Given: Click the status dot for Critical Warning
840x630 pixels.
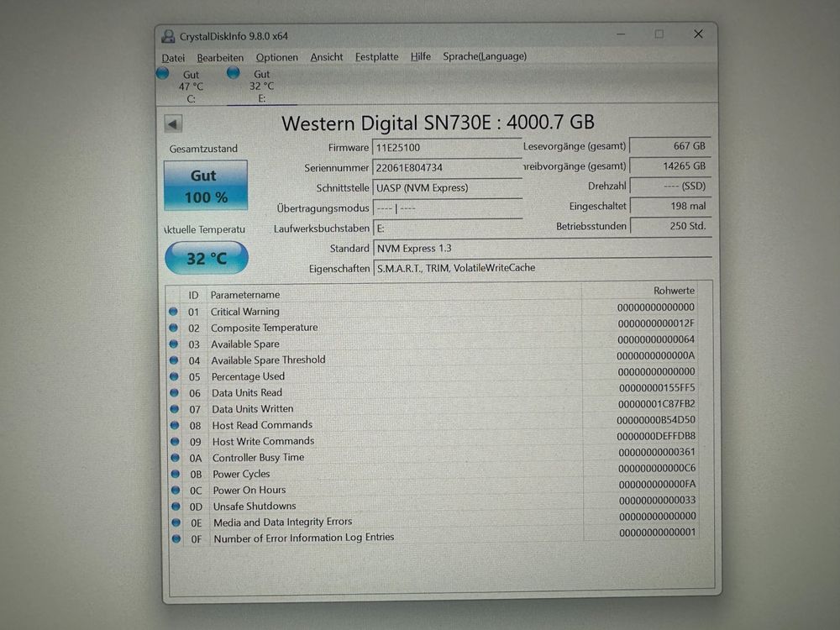Looking at the screenshot, I should pyautogui.click(x=173, y=312).
